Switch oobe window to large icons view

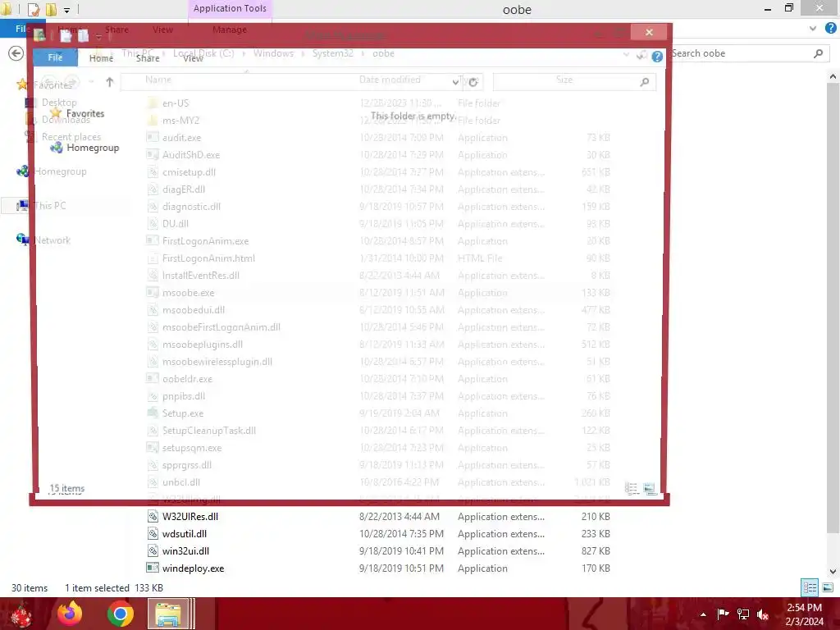click(x=828, y=587)
